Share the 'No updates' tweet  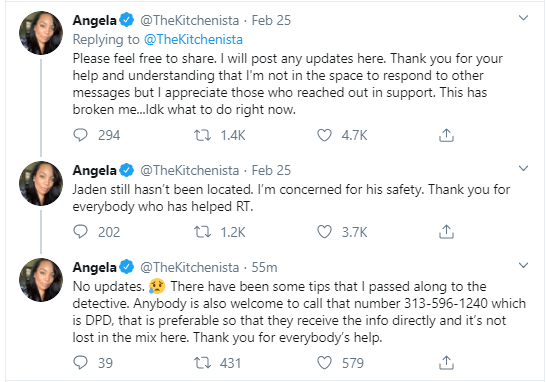(446, 362)
